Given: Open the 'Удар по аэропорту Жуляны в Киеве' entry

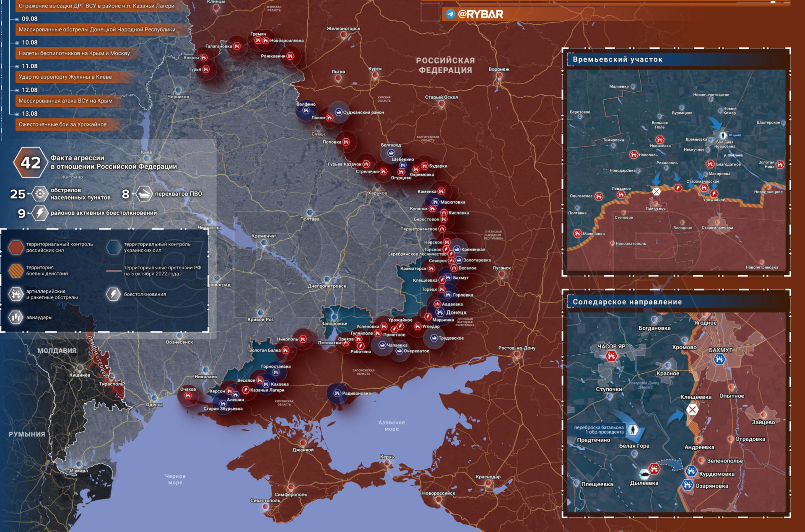Looking at the screenshot, I should 65,77.
